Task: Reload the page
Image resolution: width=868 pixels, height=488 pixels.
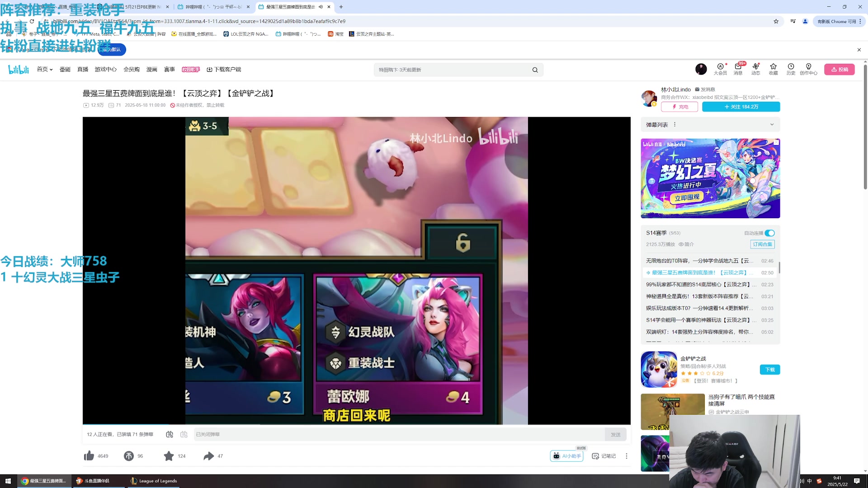Action: (x=32, y=21)
